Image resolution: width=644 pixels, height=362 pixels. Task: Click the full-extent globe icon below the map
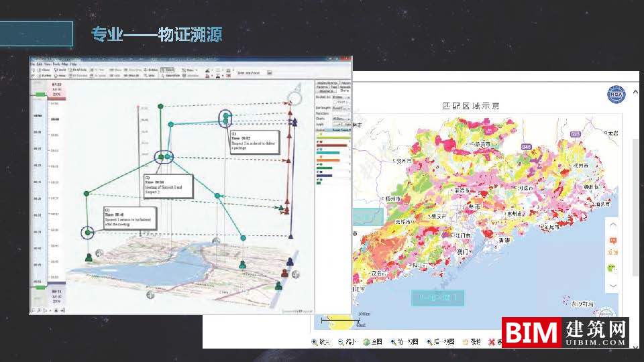tap(367, 342)
